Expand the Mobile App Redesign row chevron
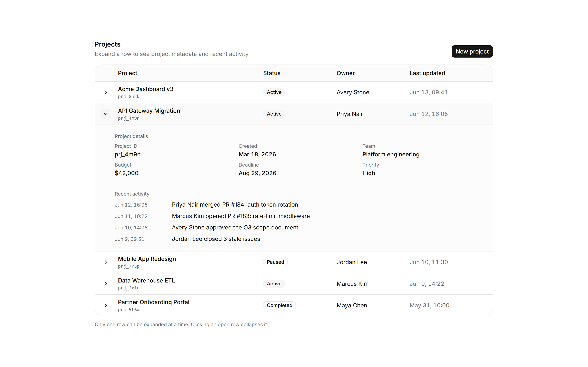The height and width of the screenshot is (367, 588). [x=106, y=262]
